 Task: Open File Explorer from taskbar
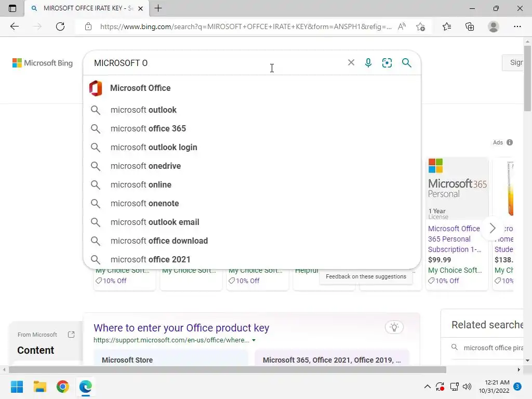39,387
